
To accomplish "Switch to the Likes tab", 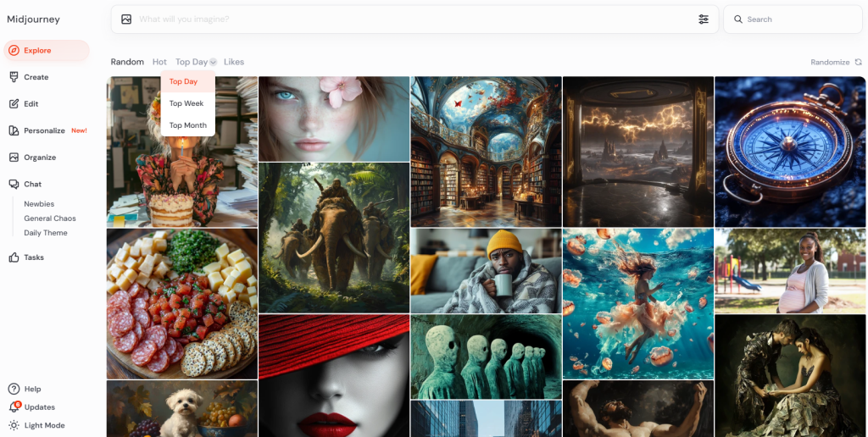I will point(234,63).
